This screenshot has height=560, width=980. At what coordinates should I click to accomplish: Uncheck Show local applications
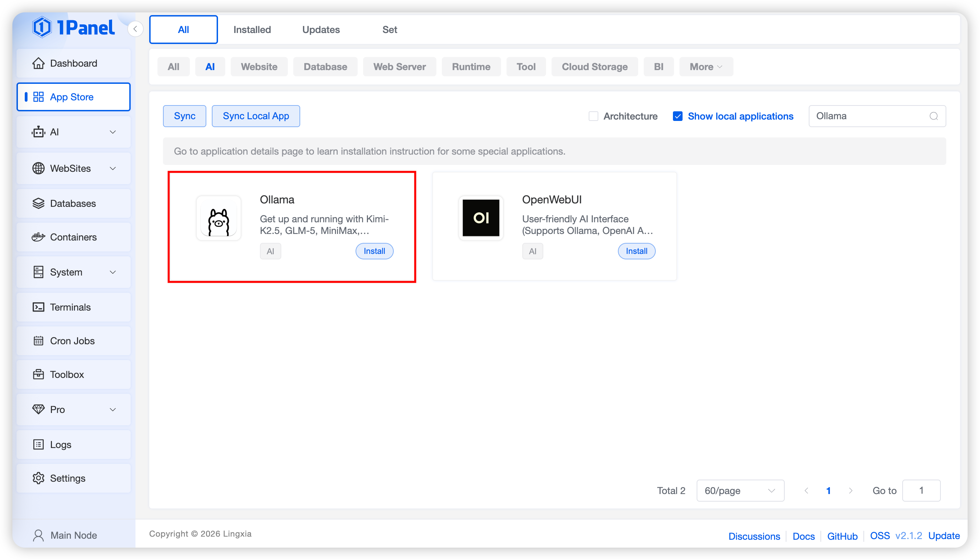(677, 116)
